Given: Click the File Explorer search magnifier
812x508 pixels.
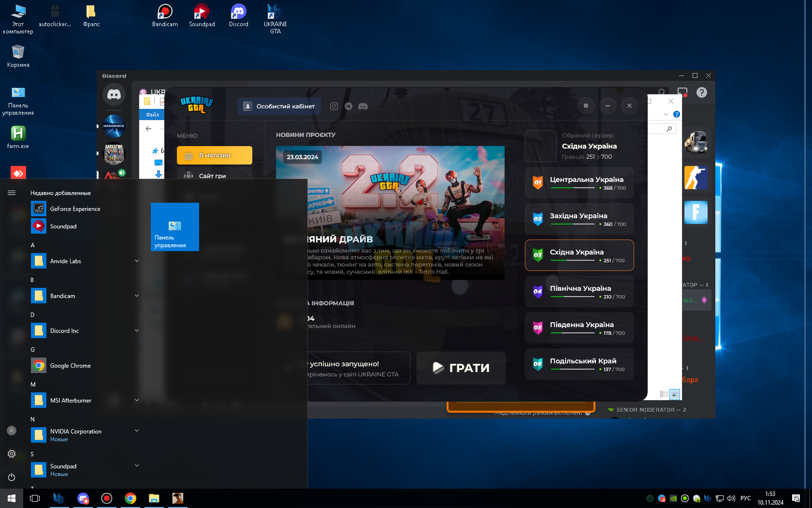Looking at the screenshot, I should (669, 129).
